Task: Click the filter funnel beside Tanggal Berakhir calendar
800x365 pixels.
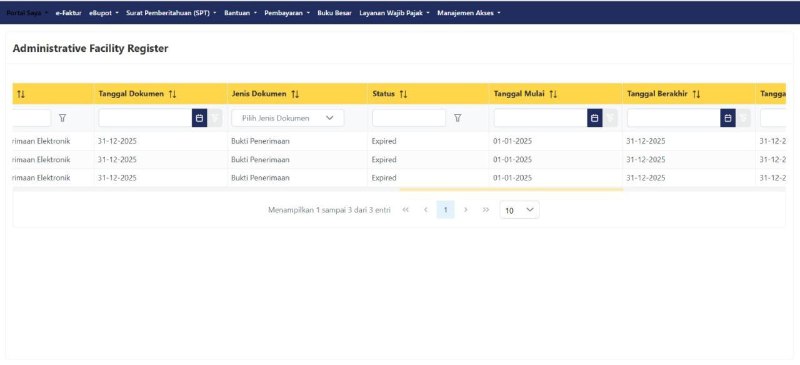Action: (744, 118)
